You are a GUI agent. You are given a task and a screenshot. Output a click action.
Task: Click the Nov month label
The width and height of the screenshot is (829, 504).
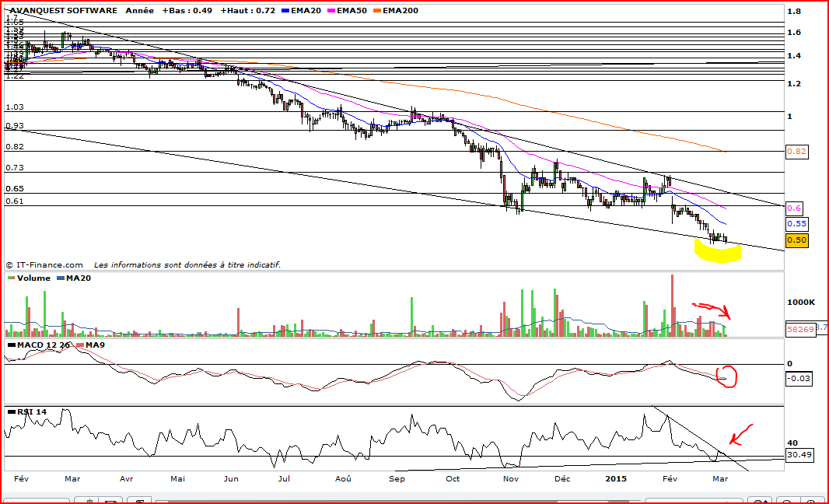510,478
